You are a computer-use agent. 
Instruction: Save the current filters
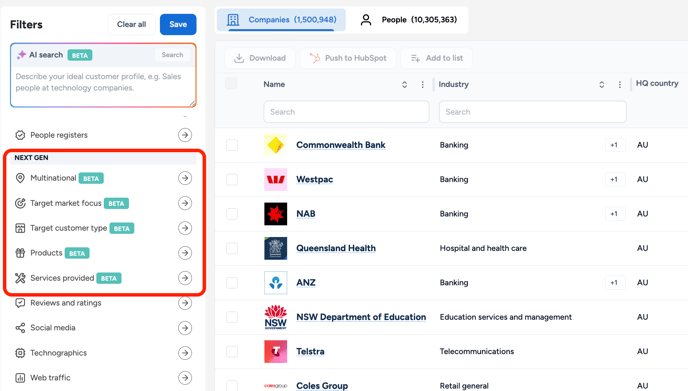click(178, 25)
